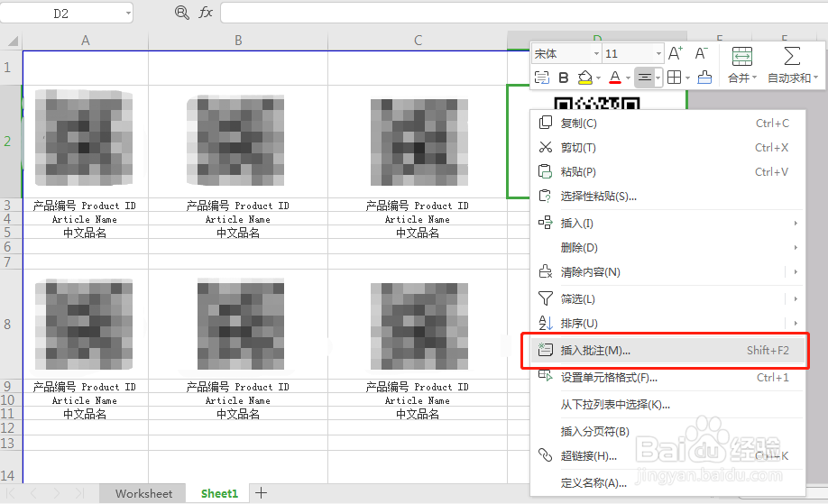
Task: Open the 删除(D) submenu
Action: tap(667, 248)
